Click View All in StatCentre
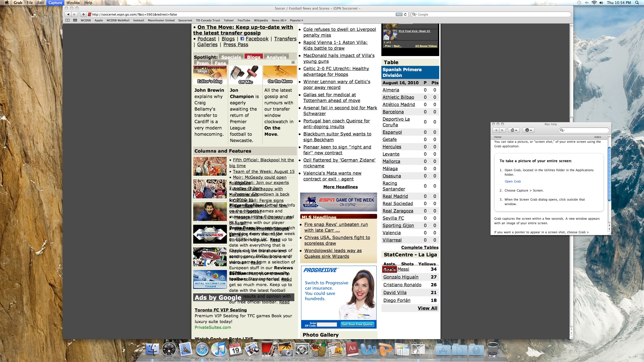Image resolution: width=644 pixels, height=362 pixels. [x=427, y=308]
